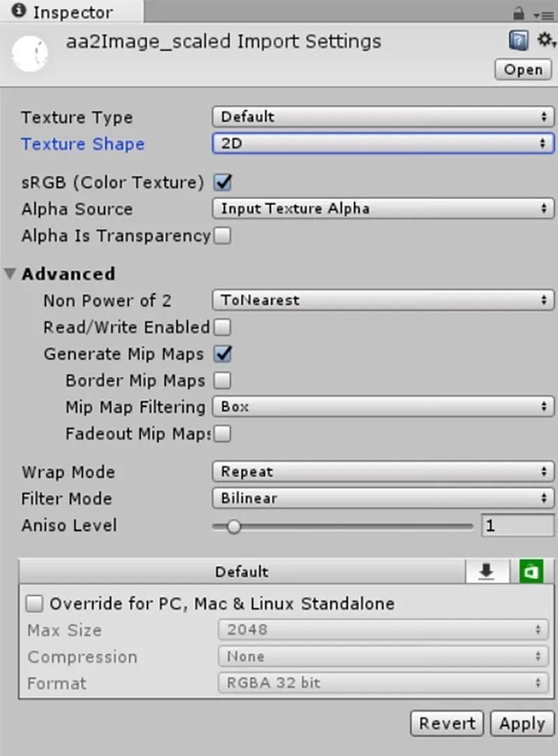Click the info icon on Inspector tab
558x756 pixels.
[x=18, y=10]
